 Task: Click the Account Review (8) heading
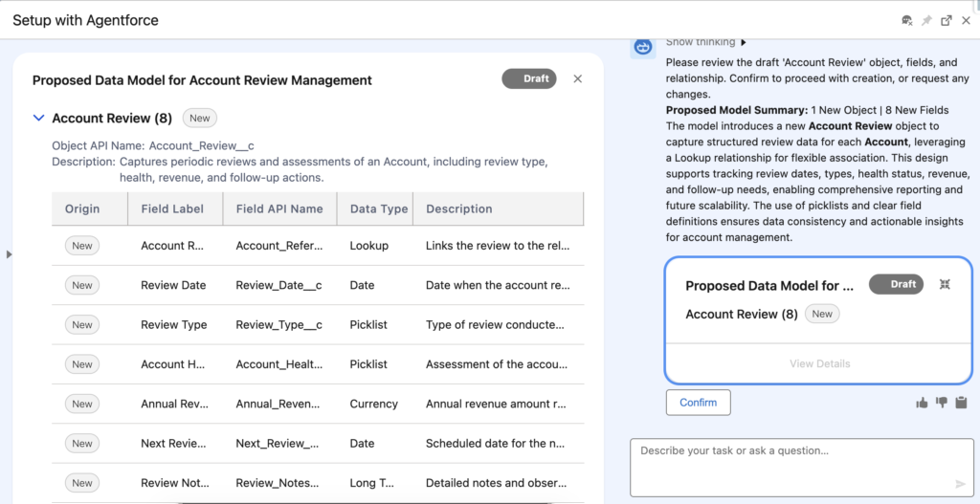point(112,118)
